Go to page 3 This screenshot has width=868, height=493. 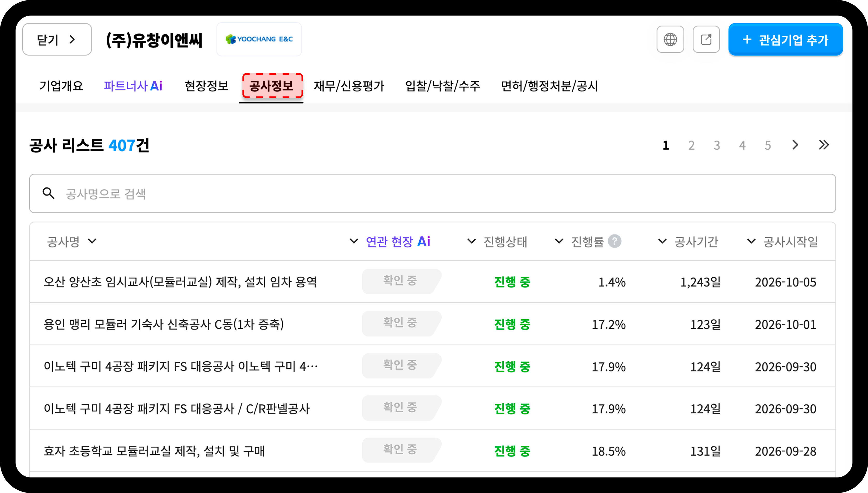717,145
